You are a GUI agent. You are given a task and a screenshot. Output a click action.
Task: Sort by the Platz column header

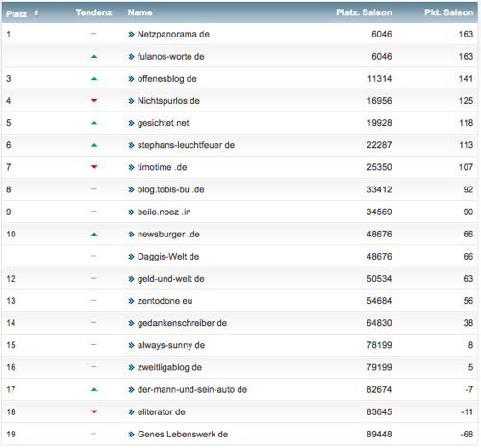pyautogui.click(x=16, y=13)
